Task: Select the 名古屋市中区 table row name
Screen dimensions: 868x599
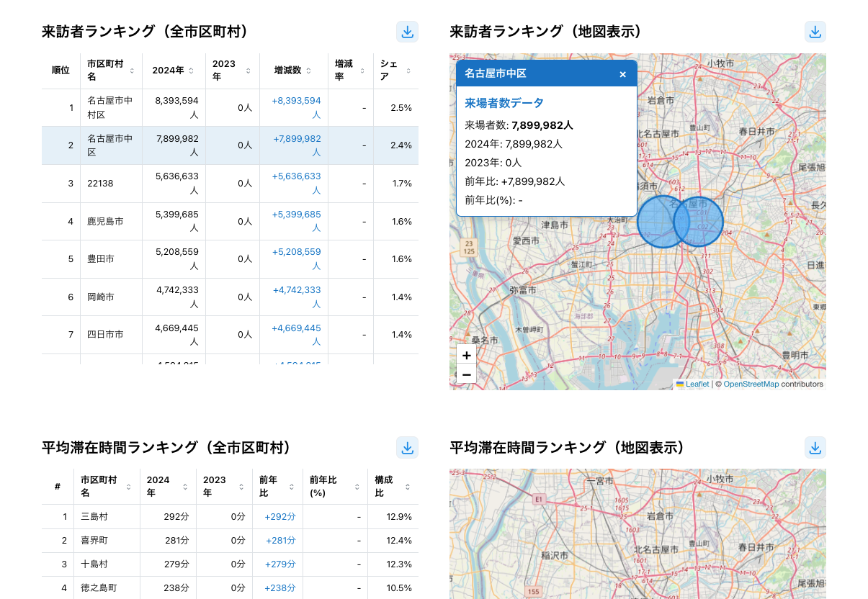Action: 110,145
